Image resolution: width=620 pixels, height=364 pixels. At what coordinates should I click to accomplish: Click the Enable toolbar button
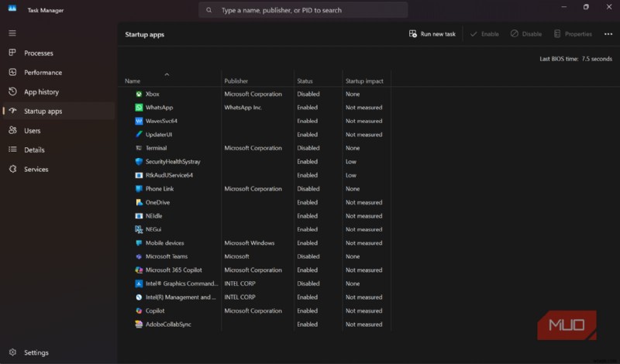[484, 34]
